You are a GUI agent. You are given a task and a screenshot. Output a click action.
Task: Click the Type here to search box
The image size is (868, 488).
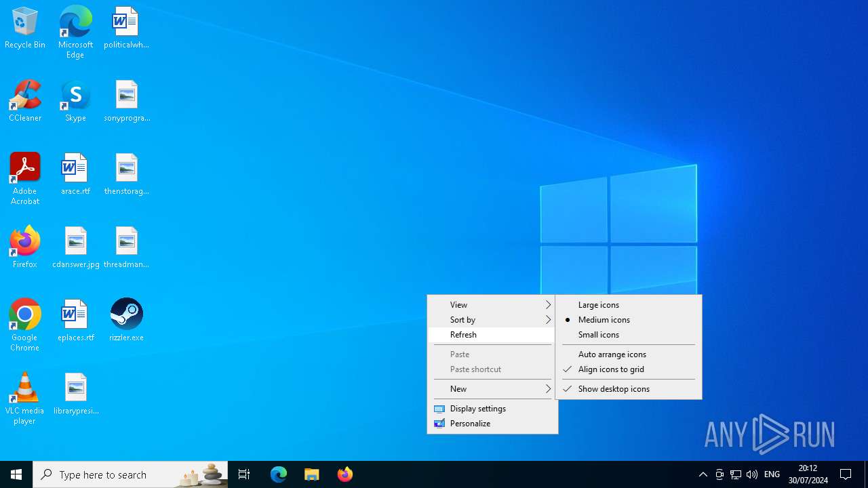[x=130, y=474]
